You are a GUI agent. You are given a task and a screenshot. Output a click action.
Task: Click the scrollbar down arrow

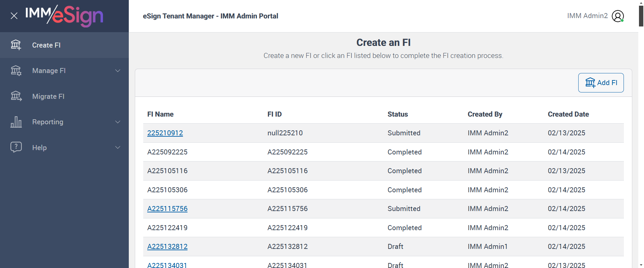click(641, 265)
